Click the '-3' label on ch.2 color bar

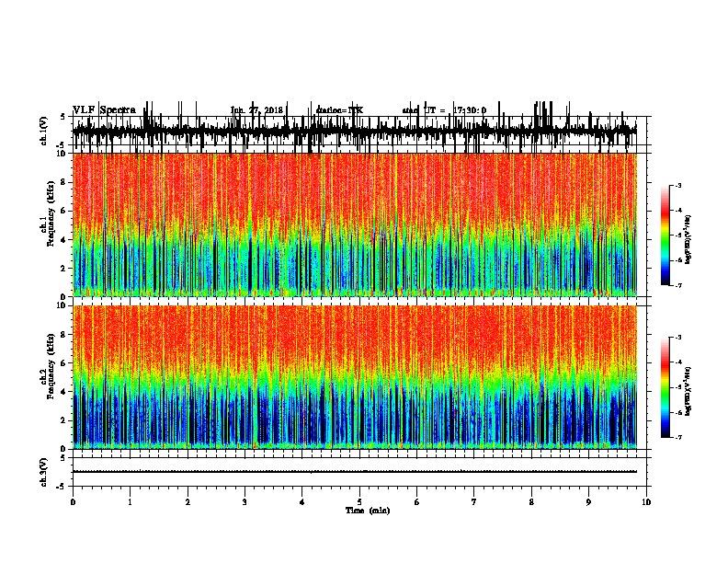[x=678, y=338]
